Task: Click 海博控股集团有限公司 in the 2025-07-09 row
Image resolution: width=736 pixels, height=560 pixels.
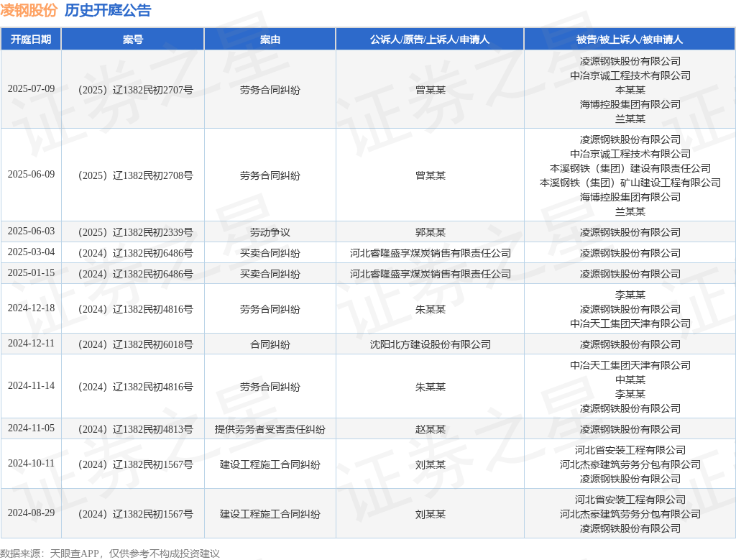Action: pos(630,104)
